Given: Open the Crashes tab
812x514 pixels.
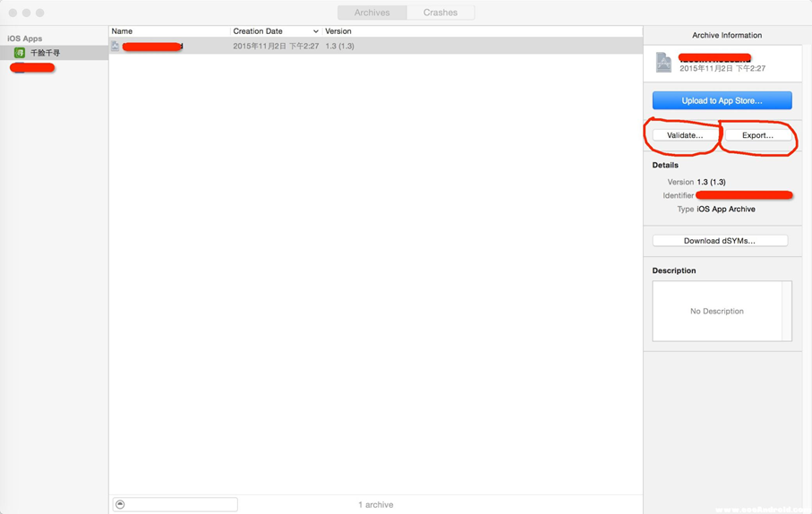Looking at the screenshot, I should 440,13.
